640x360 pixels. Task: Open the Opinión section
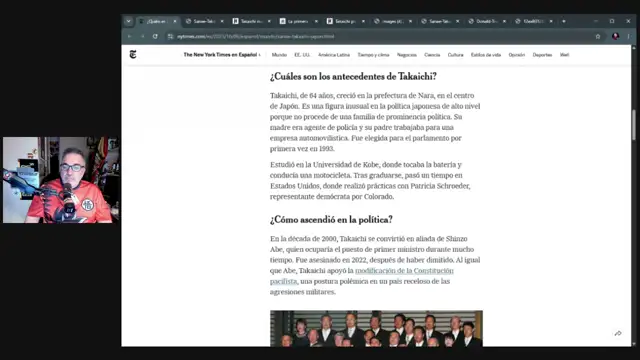(x=517, y=55)
